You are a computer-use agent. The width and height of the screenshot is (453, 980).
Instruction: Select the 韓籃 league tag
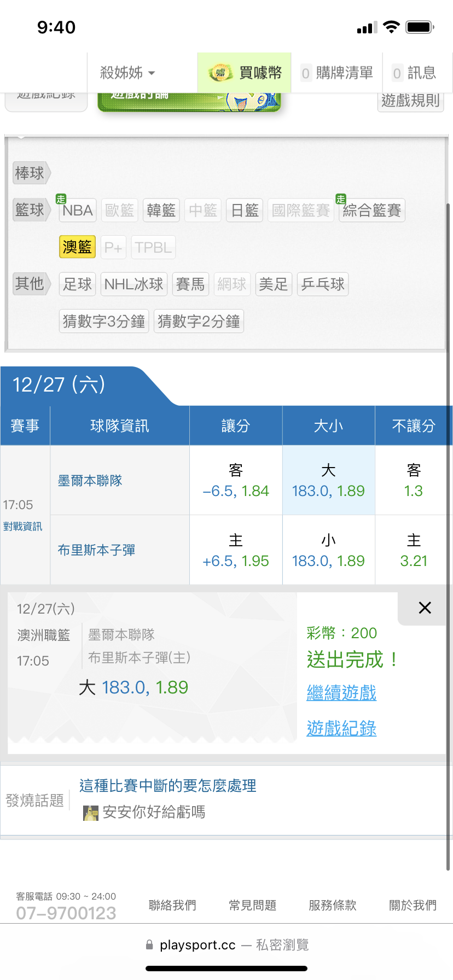pos(161,211)
